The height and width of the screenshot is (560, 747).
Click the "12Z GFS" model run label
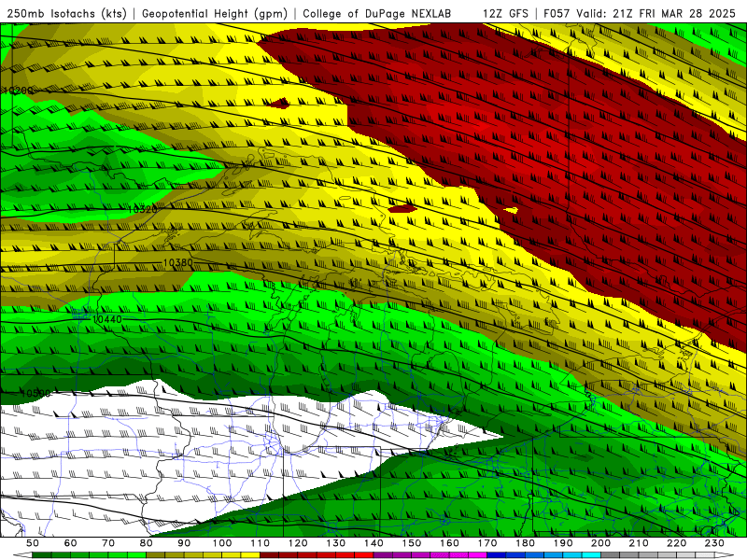505,13
